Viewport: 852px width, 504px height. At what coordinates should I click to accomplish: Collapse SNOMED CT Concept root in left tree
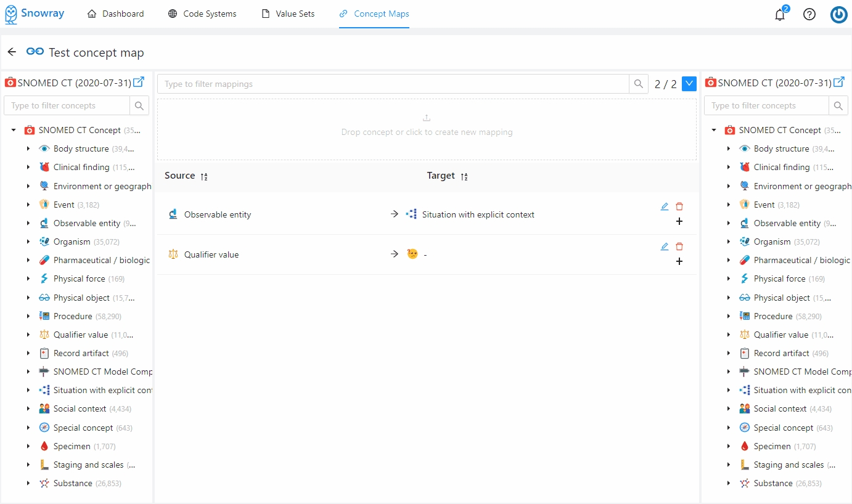pos(14,130)
